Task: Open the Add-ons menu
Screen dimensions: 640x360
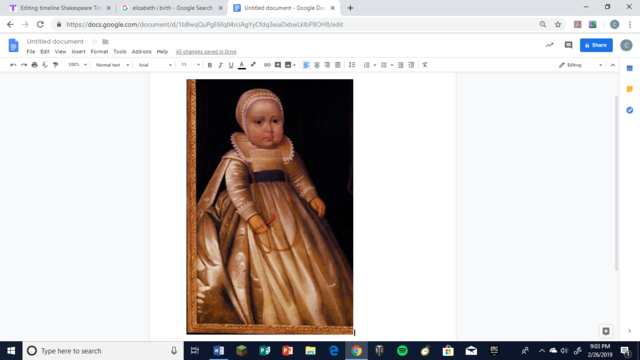Action: (x=142, y=52)
